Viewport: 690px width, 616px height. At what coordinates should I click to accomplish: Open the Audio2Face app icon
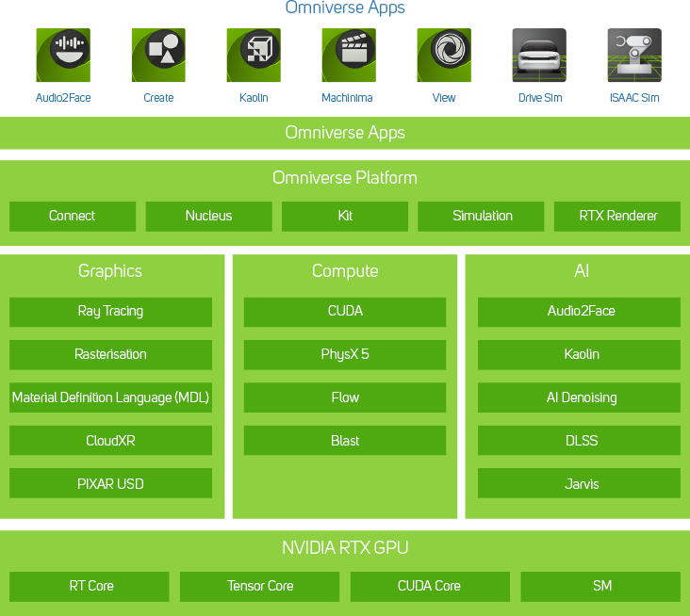(63, 55)
